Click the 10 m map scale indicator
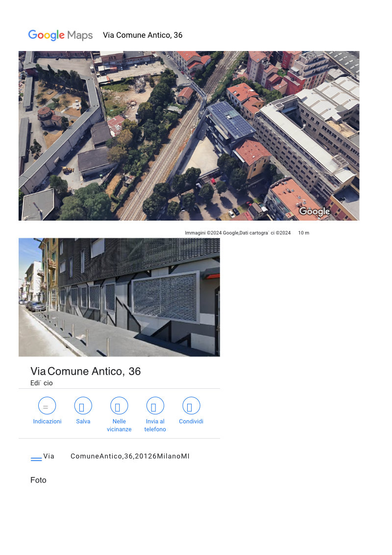Screen dimensions: 392x555 (x=303, y=233)
